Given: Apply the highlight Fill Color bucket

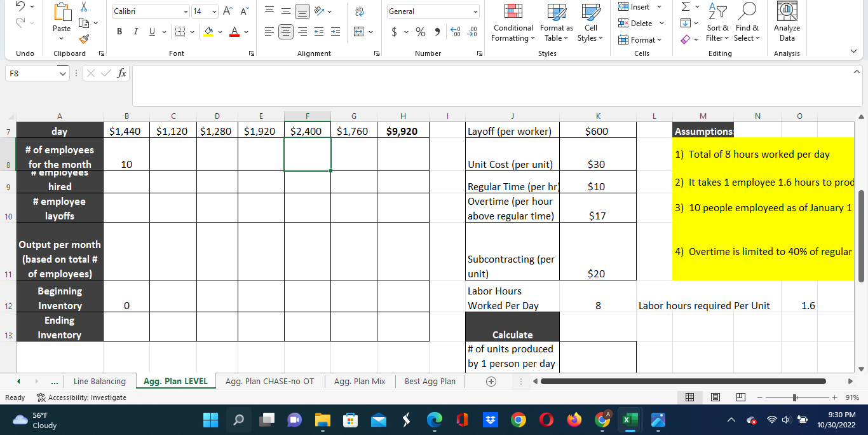Looking at the screenshot, I should (x=209, y=32).
